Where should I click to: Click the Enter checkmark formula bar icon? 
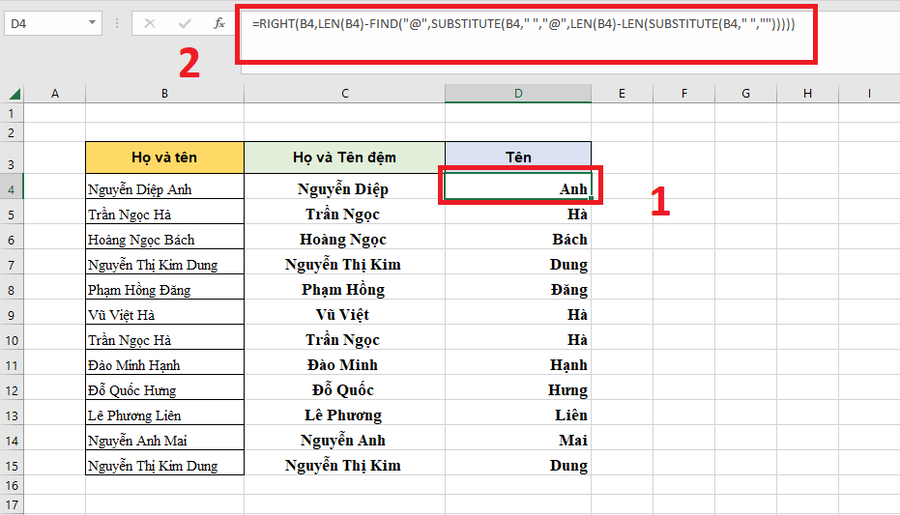(184, 24)
